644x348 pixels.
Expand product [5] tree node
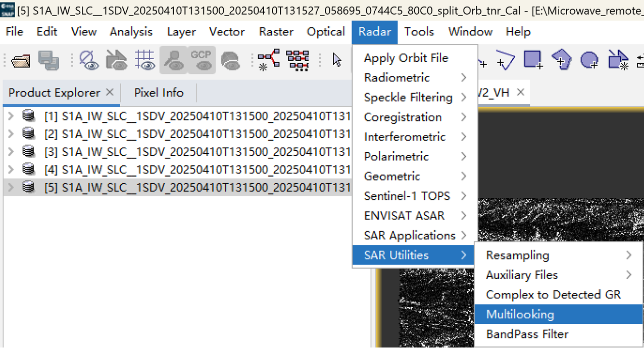coord(11,187)
